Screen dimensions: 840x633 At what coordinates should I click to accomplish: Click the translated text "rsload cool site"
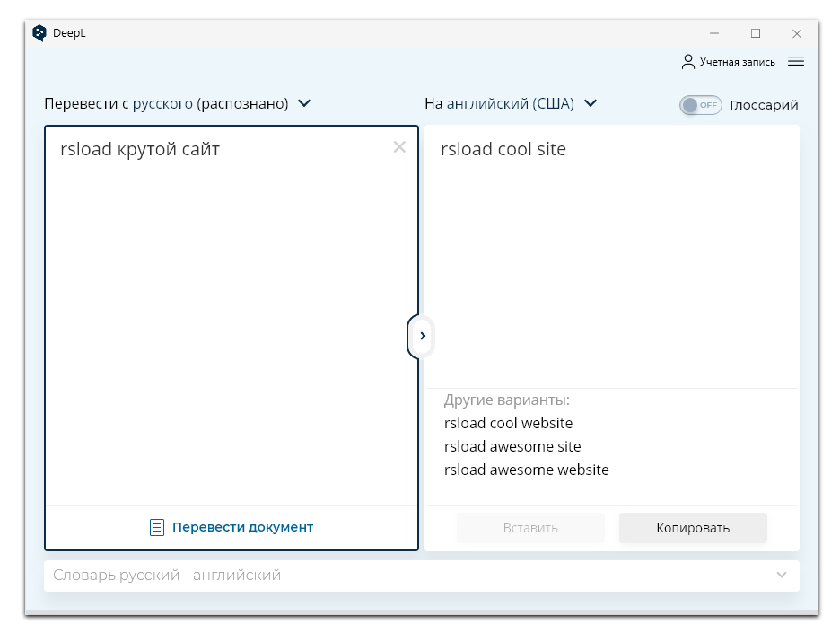pyautogui.click(x=503, y=149)
